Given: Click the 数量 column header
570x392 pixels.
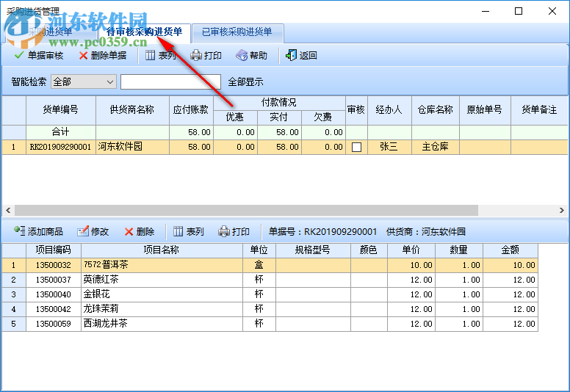Looking at the screenshot, I should [459, 250].
